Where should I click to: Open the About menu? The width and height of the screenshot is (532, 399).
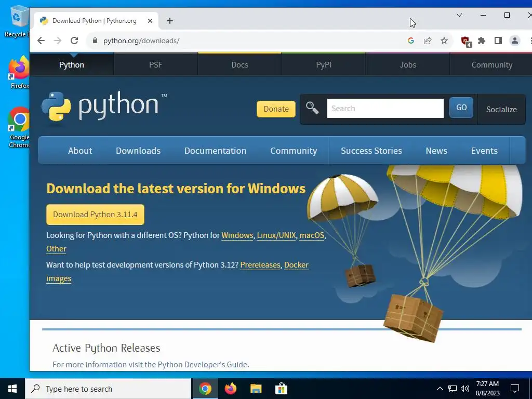tap(80, 151)
